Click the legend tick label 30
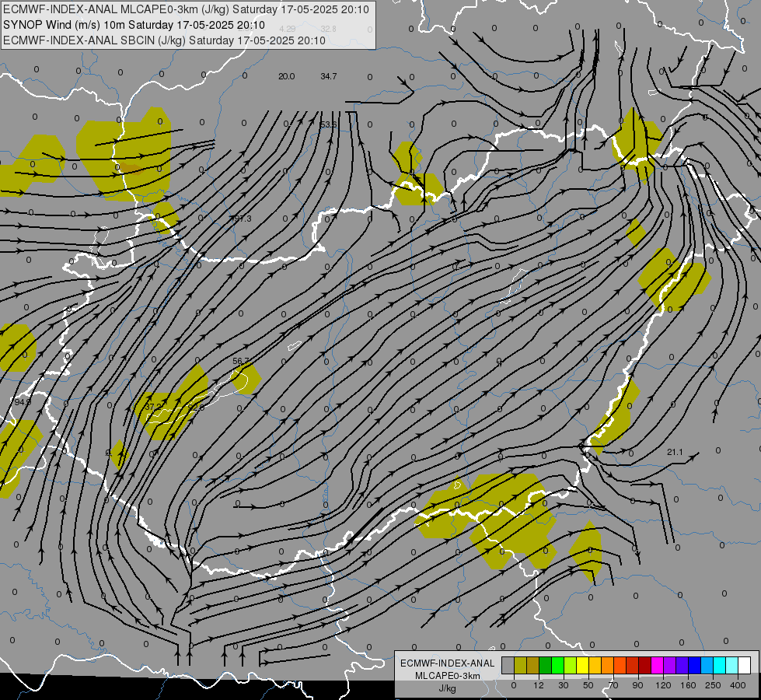 click(564, 685)
